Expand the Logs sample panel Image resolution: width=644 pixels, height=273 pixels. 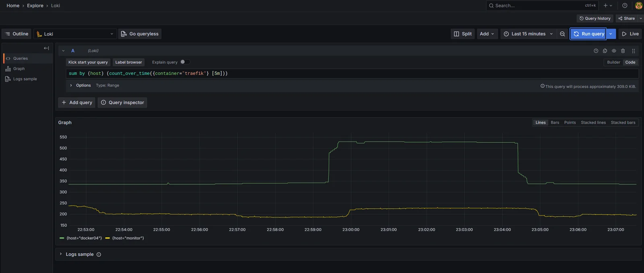[x=61, y=254]
